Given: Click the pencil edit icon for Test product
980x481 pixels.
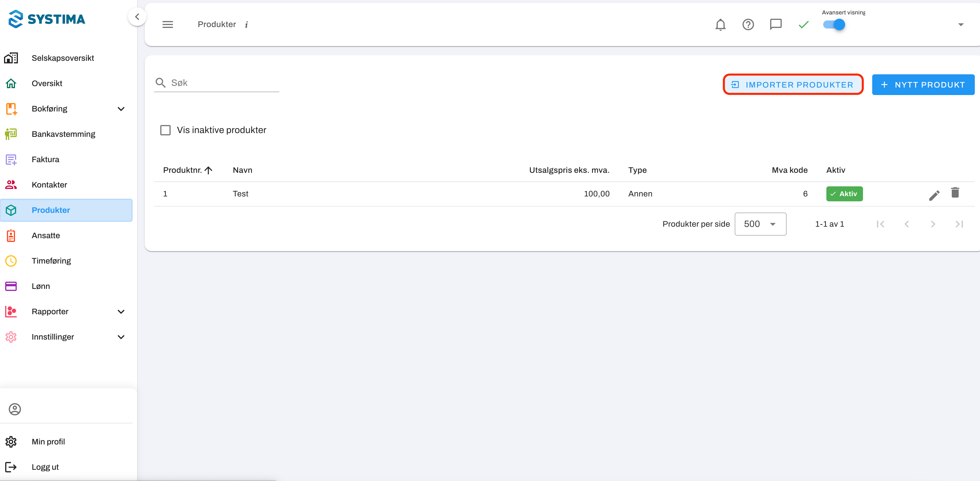Looking at the screenshot, I should (x=934, y=195).
